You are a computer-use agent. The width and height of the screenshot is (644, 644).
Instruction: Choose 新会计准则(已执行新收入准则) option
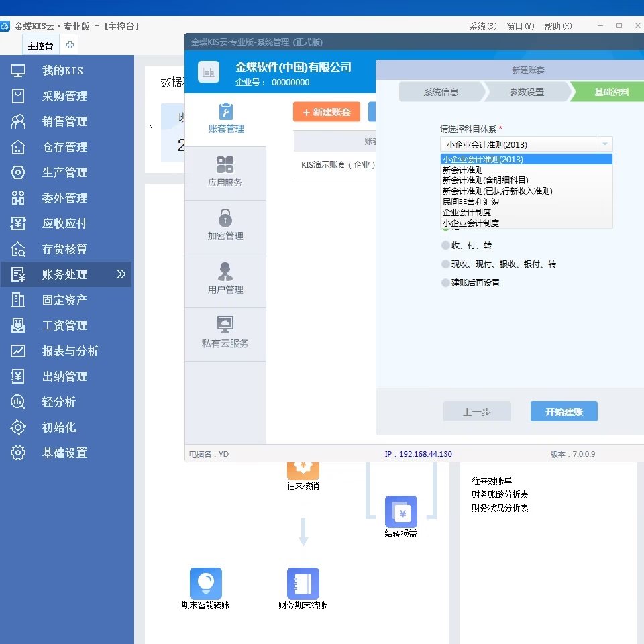pyautogui.click(x=526, y=191)
